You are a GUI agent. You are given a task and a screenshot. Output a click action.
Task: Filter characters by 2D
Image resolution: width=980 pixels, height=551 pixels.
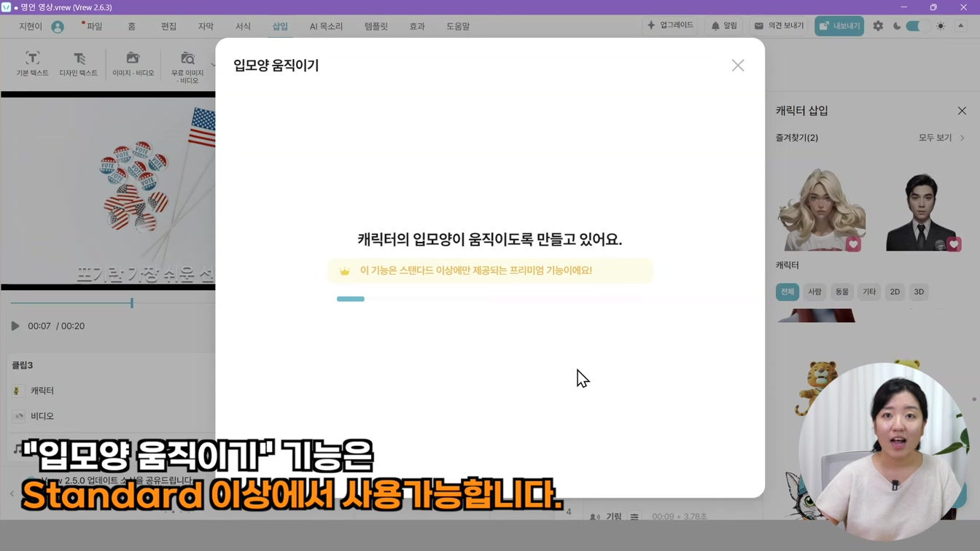(895, 292)
